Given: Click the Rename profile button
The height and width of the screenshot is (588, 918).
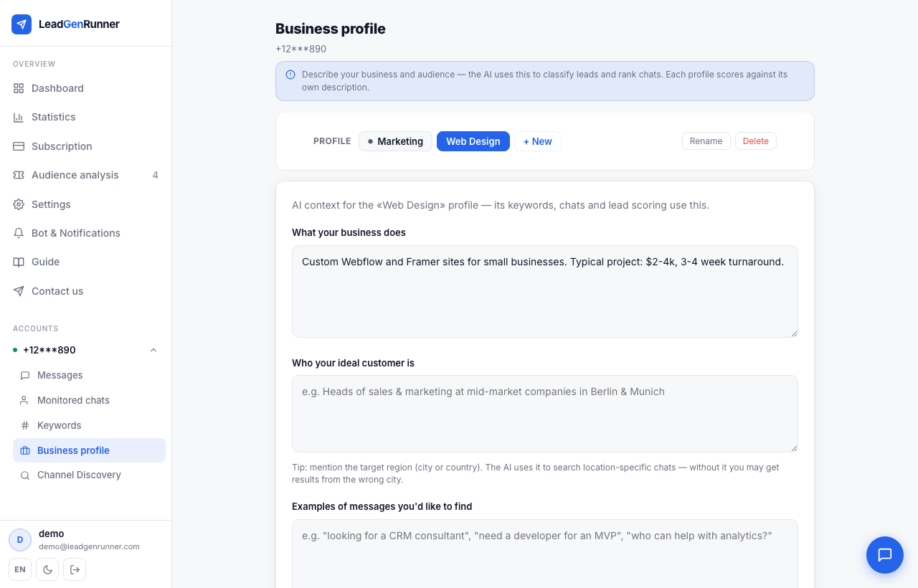Looking at the screenshot, I should click(x=706, y=141).
